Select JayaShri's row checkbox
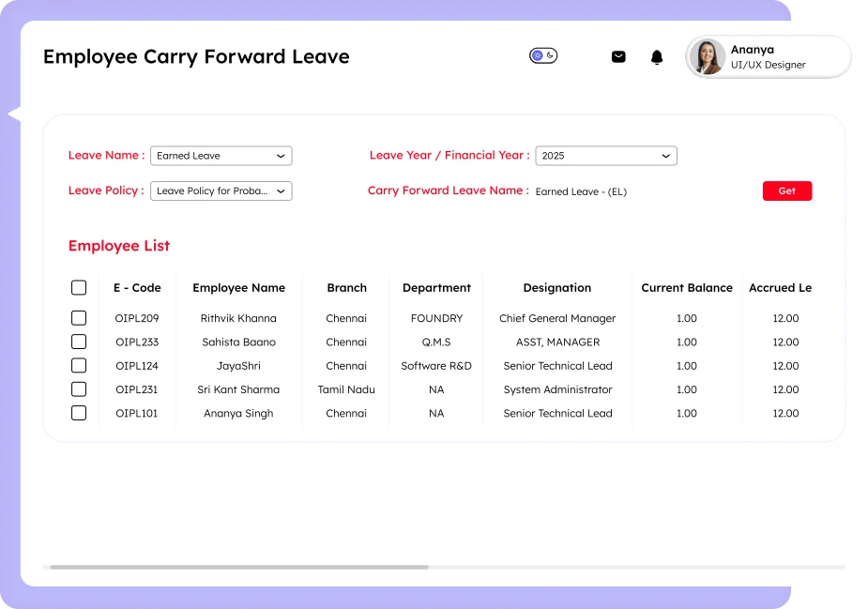 pos(79,365)
